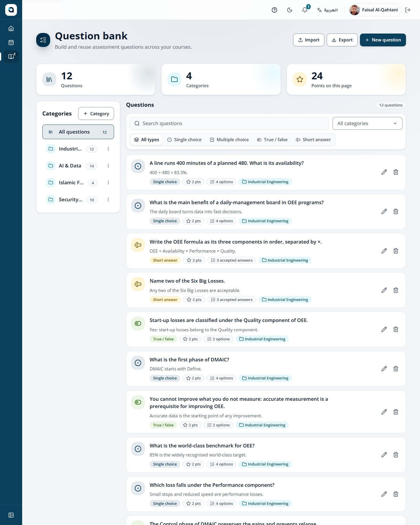
Task: Click the Industrial Engineering tag on DMAIC question
Action: [x=265, y=378]
